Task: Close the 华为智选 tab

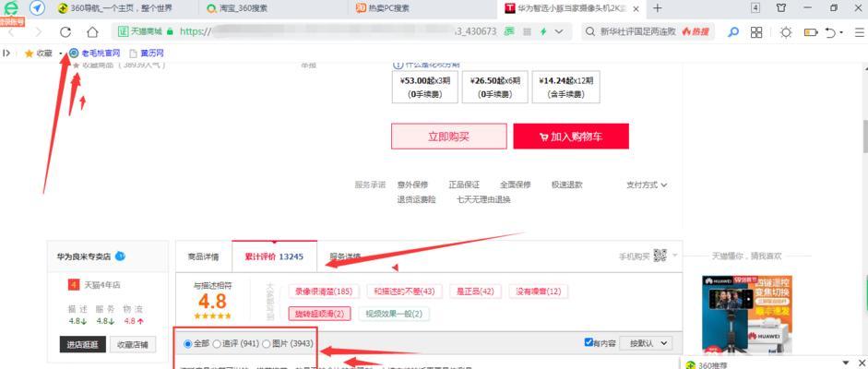Action: click(636, 8)
